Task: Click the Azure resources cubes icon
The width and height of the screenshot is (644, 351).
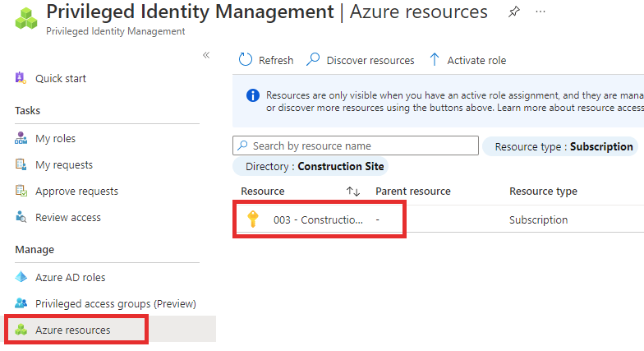Action: pos(21,330)
